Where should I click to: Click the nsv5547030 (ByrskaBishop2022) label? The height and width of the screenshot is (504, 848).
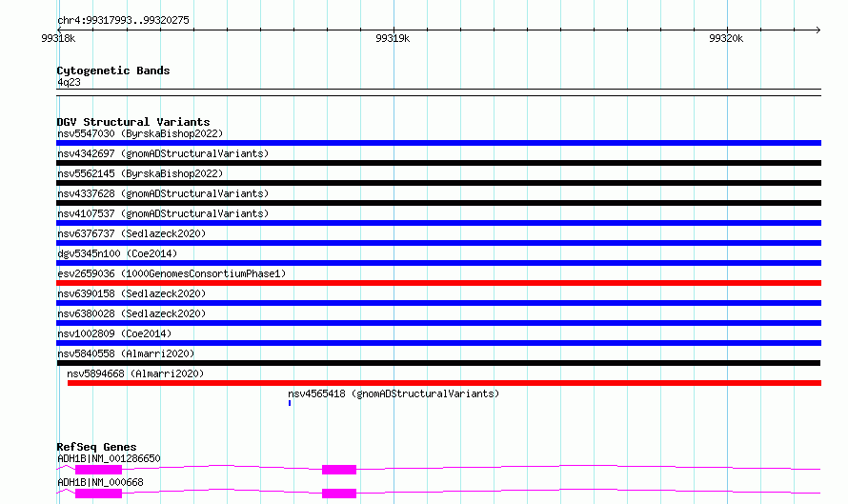pos(140,133)
